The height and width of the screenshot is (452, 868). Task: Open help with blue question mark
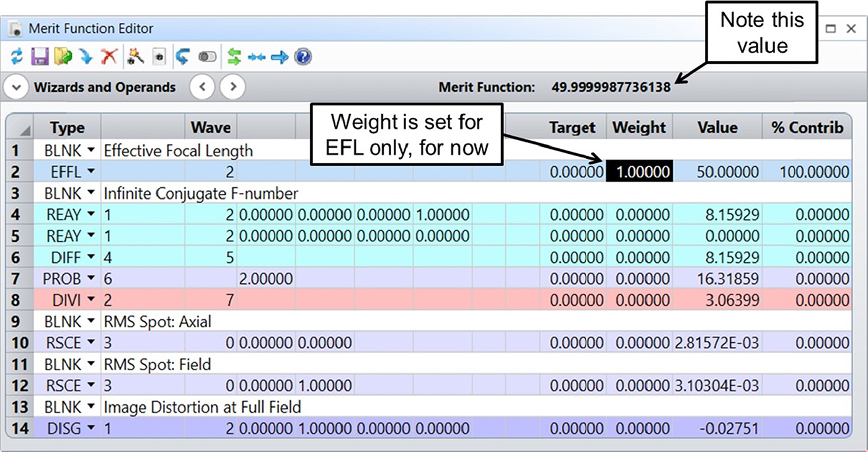point(303,58)
